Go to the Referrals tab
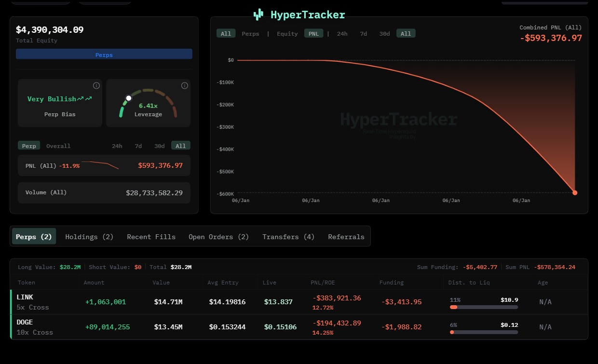598x364 pixels. [346, 237]
